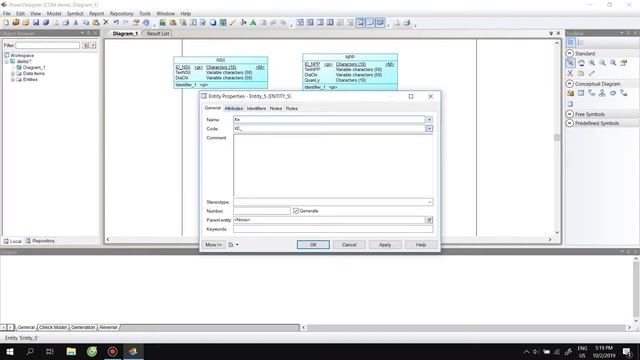Screen dimensions: 640x360
Task: Open the Result List tab
Action: (x=158, y=33)
